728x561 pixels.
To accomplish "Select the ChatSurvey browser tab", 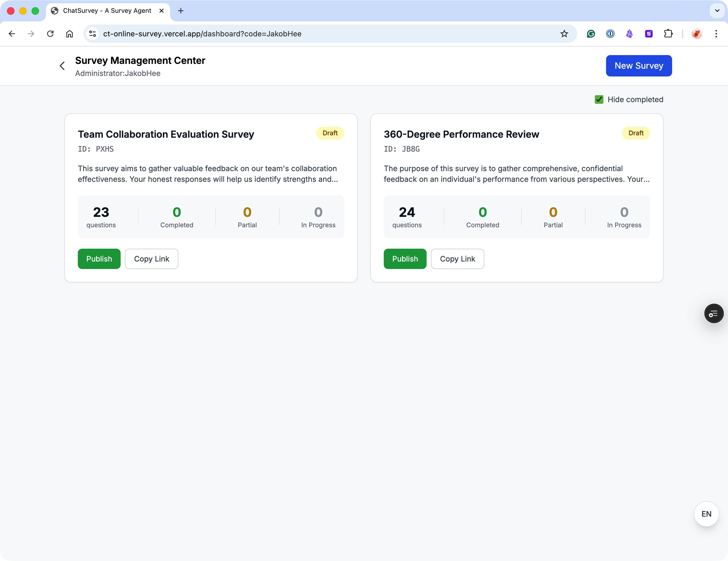I will point(107,11).
